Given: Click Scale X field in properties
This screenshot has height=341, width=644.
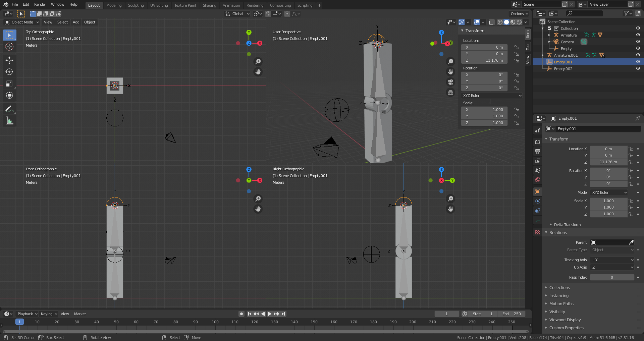Looking at the screenshot, I should coord(608,201).
